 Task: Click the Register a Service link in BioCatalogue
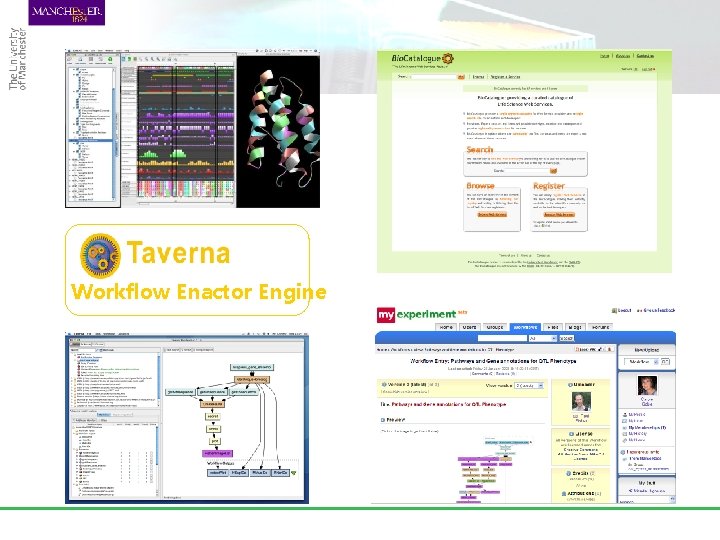[x=505, y=77]
